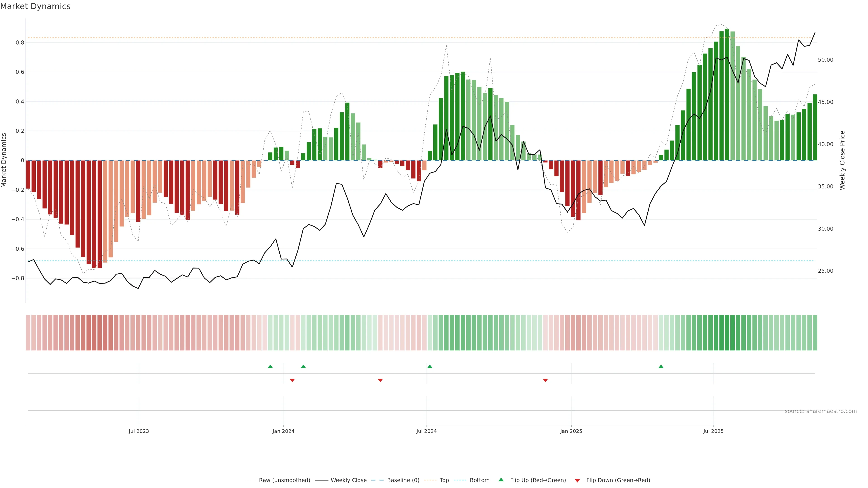The height and width of the screenshot is (488, 868).
Task: Click the red flip-down marker between Jan and Jul 2024
Action: tap(380, 380)
